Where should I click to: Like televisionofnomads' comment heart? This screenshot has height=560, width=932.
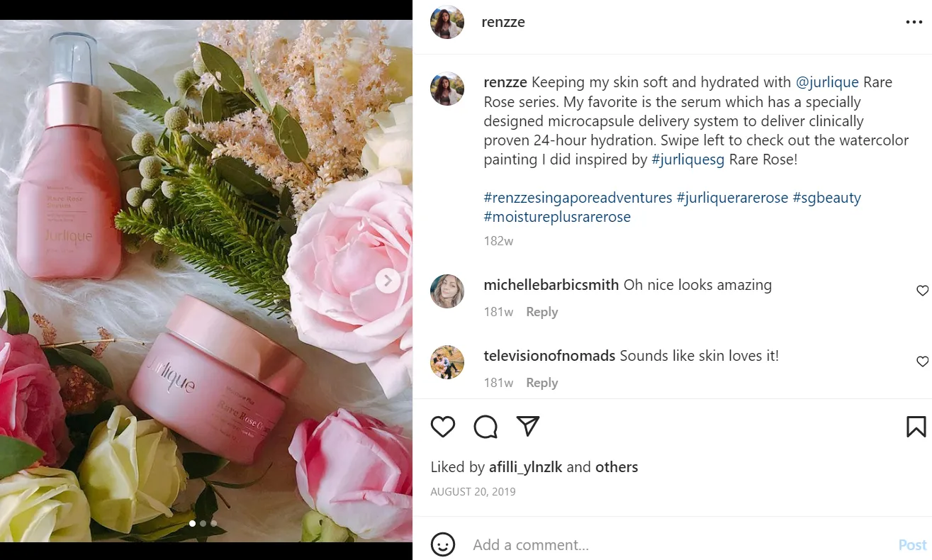922,362
